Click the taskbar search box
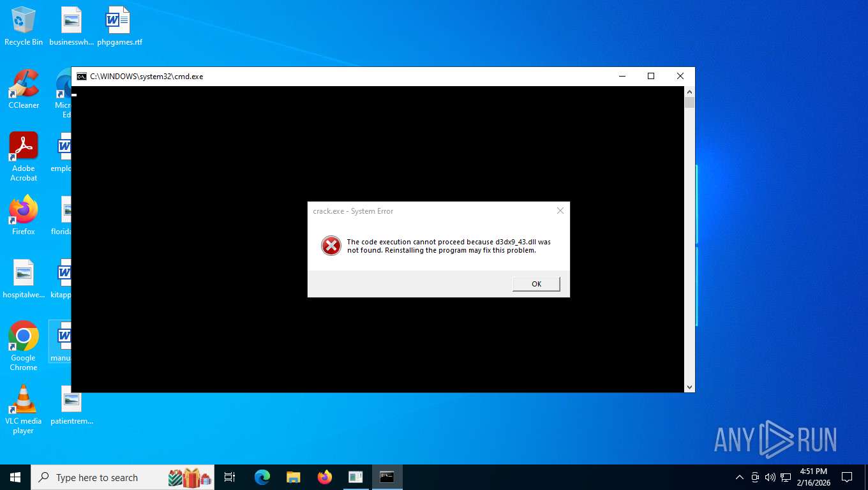Image resolution: width=868 pixels, height=490 pixels. (x=123, y=477)
